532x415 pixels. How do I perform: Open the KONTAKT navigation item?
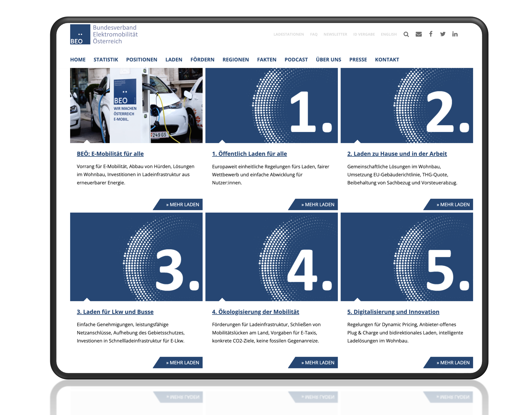click(x=387, y=60)
